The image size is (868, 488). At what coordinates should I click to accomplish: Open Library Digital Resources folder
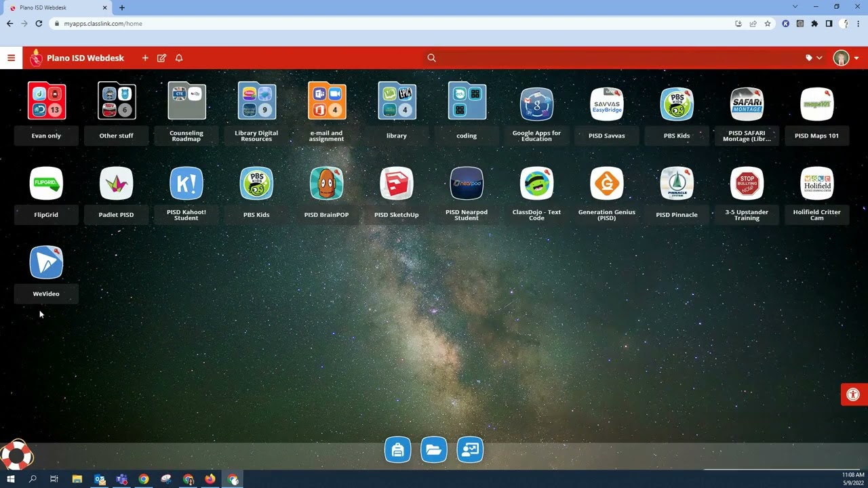[x=256, y=101]
